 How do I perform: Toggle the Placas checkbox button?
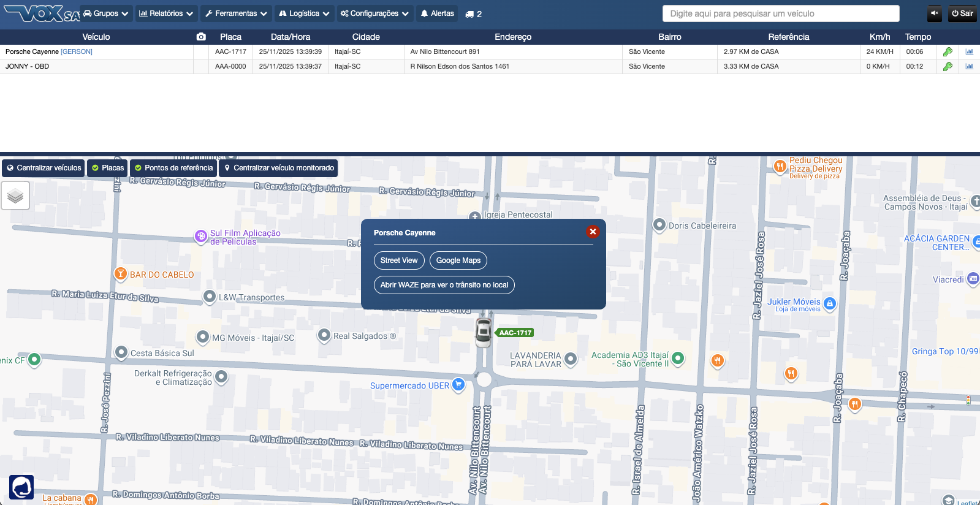pyautogui.click(x=107, y=168)
